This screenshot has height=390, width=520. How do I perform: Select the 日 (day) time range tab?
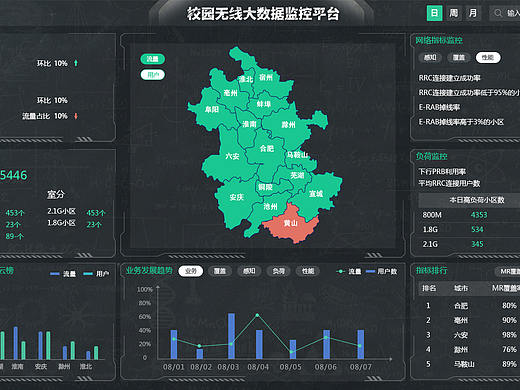tap(434, 13)
